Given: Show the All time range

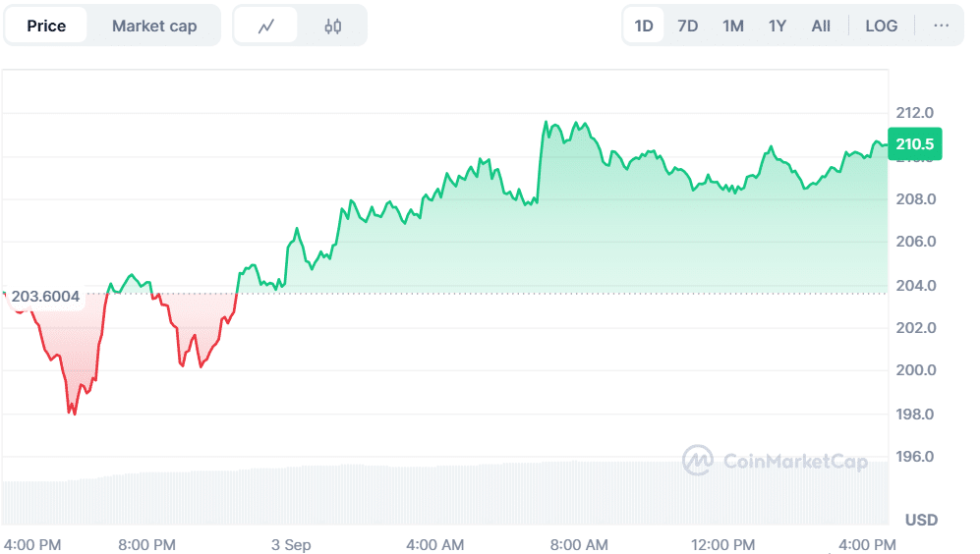Looking at the screenshot, I should click(821, 26).
